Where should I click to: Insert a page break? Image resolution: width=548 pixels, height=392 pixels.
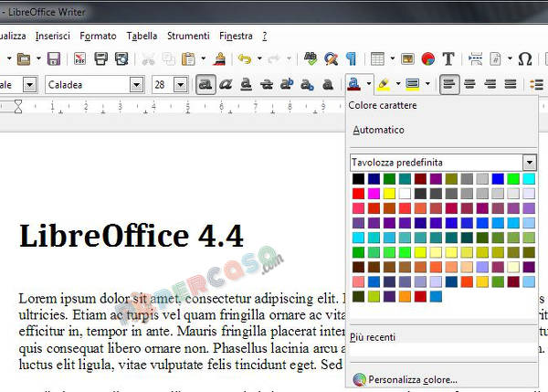(x=475, y=58)
